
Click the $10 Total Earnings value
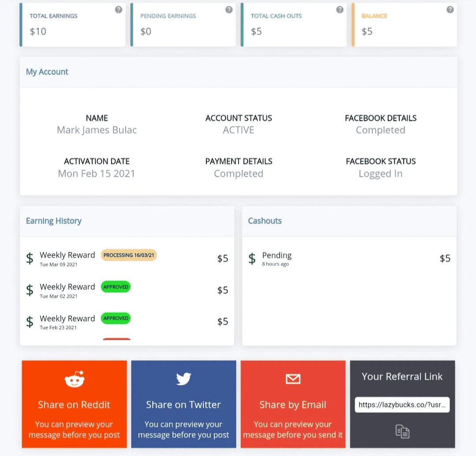pos(38,32)
